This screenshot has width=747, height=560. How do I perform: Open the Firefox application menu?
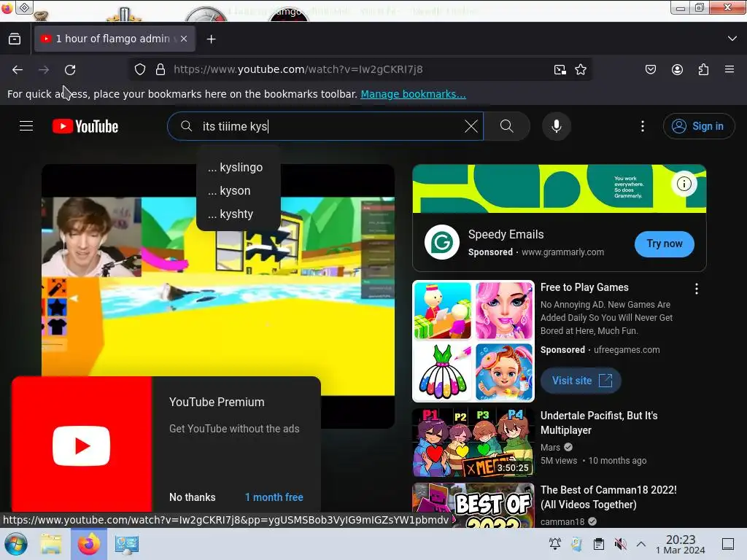pos(729,69)
